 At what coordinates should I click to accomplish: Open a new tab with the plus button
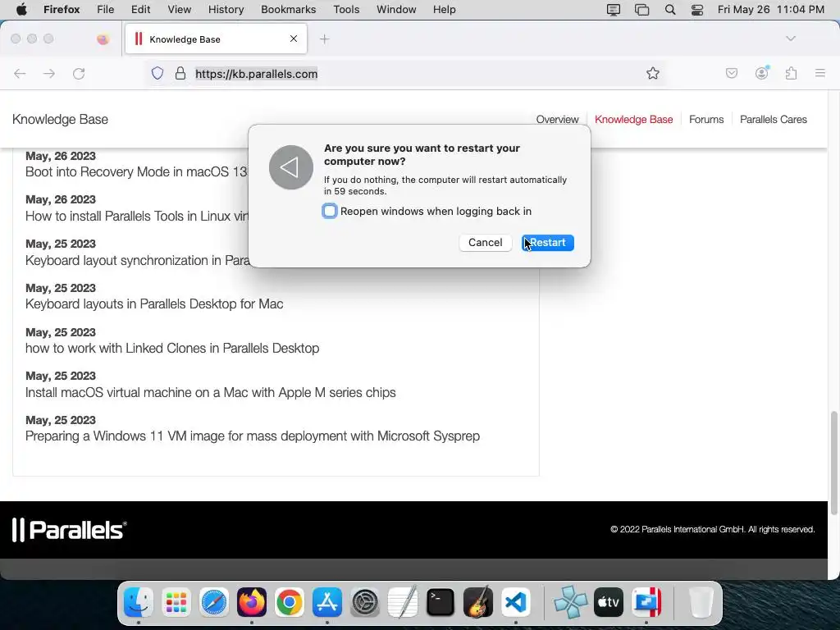325,39
